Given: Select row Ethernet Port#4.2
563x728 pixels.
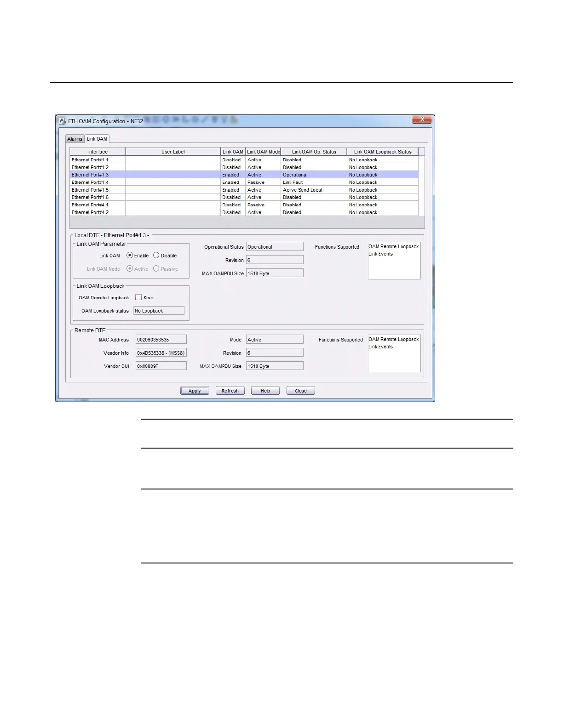Looking at the screenshot, I should [244, 212].
